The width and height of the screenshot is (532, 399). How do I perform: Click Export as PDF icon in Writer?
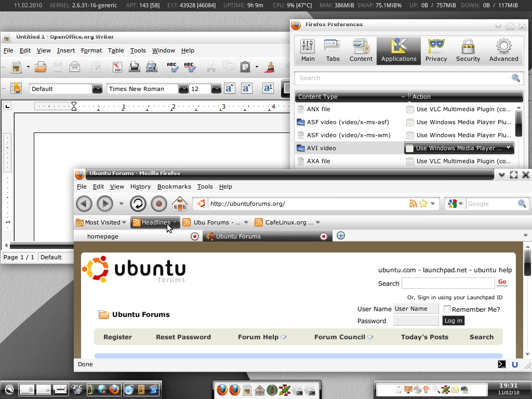117,67
